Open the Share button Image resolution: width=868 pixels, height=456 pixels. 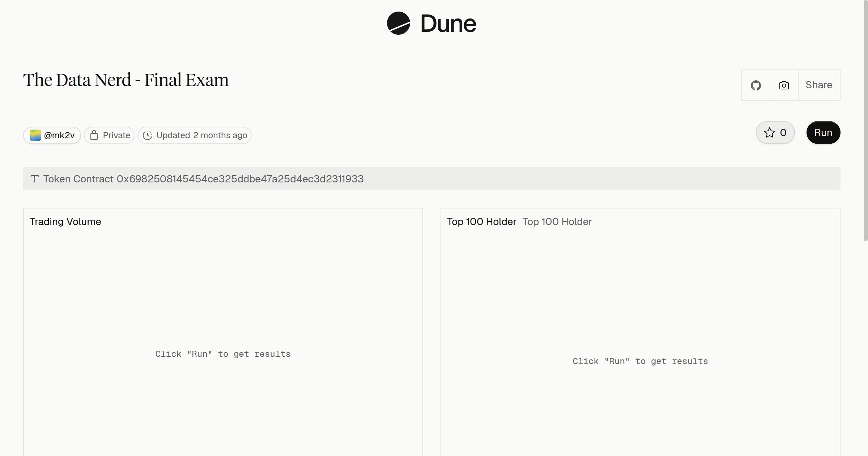(819, 85)
